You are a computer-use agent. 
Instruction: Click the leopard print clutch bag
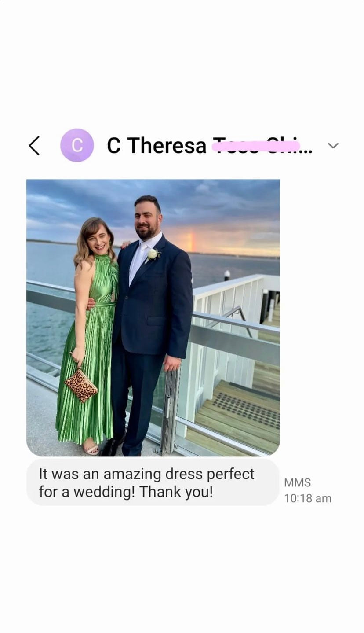[81, 385]
